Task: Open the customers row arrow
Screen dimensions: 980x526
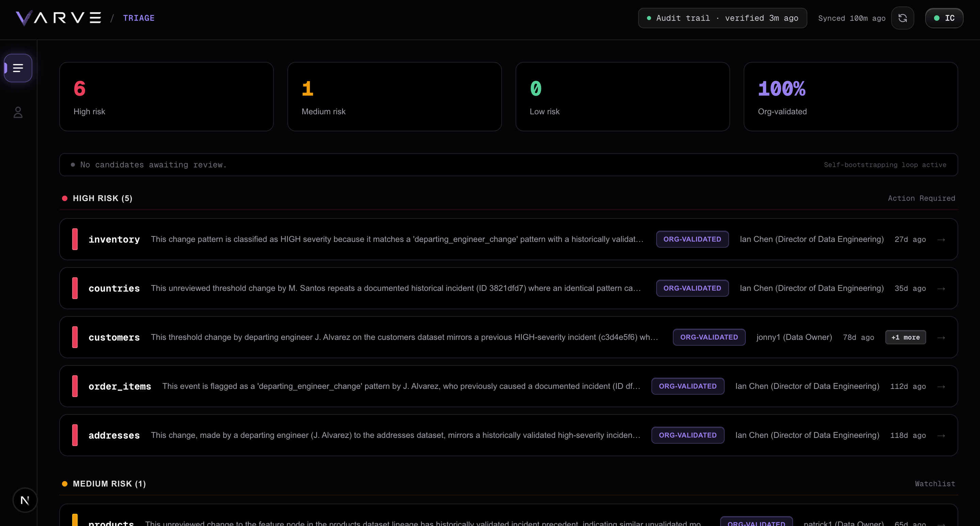Action: [941, 338]
